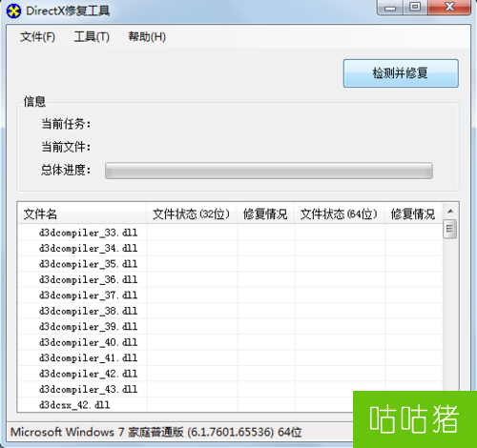Click the 检测并修复 button

click(x=401, y=73)
